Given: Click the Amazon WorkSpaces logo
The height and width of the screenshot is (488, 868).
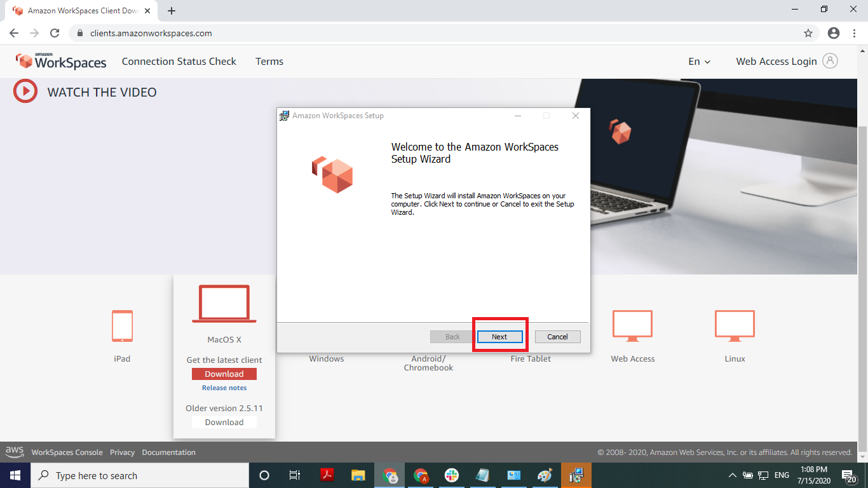Looking at the screenshot, I should coord(61,61).
